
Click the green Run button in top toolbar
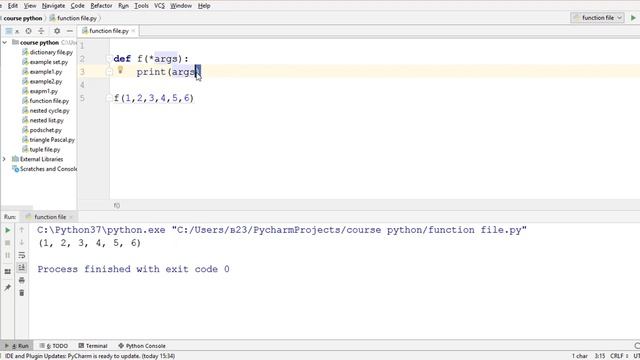point(633,18)
